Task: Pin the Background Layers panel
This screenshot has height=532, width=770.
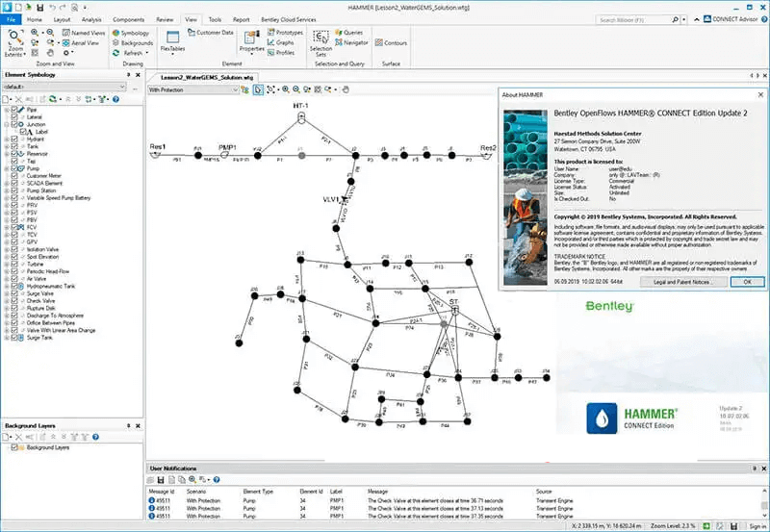Action: point(129,425)
